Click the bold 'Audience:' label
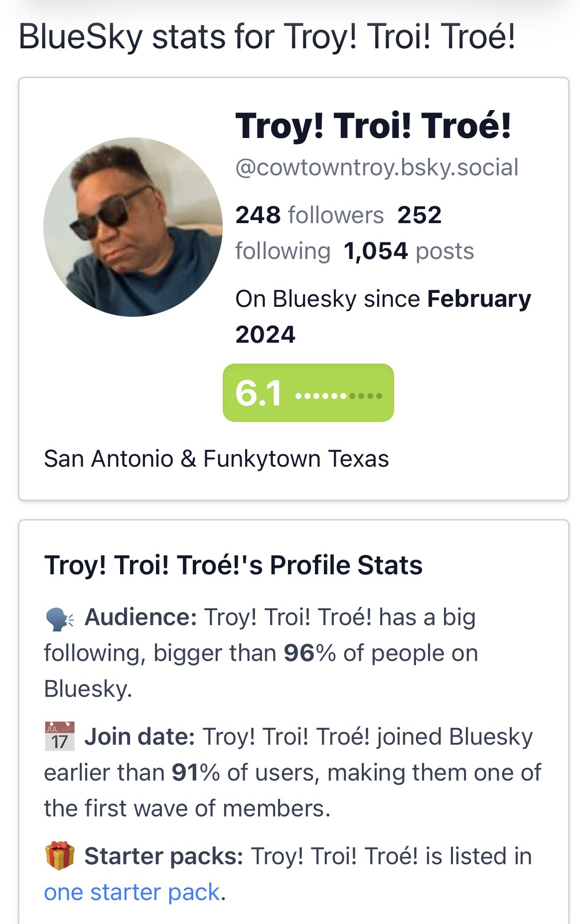This screenshot has height=924, width=580. 141,617
